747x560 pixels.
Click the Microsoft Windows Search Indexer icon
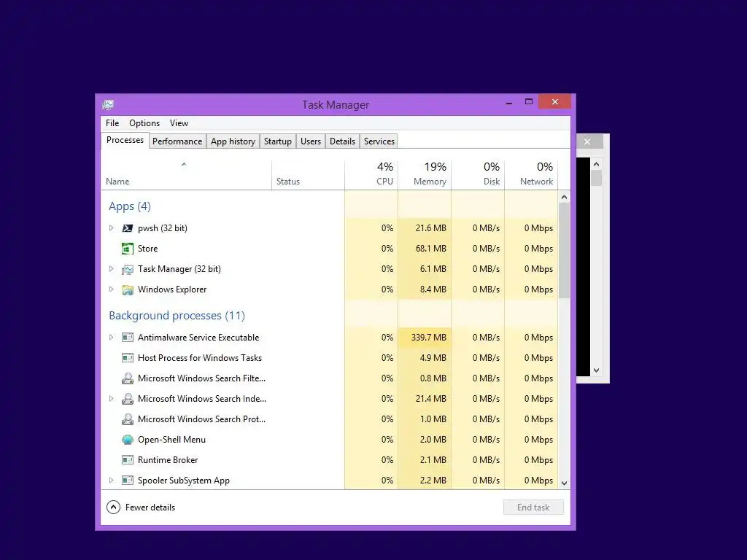click(x=127, y=399)
